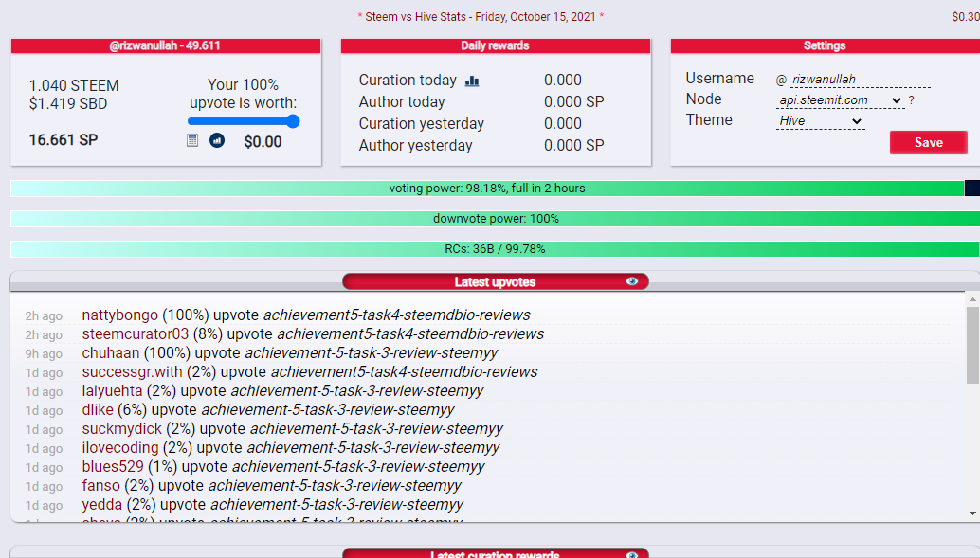980x558 pixels.
Task: Open the curation today bar chart icon
Action: point(472,81)
